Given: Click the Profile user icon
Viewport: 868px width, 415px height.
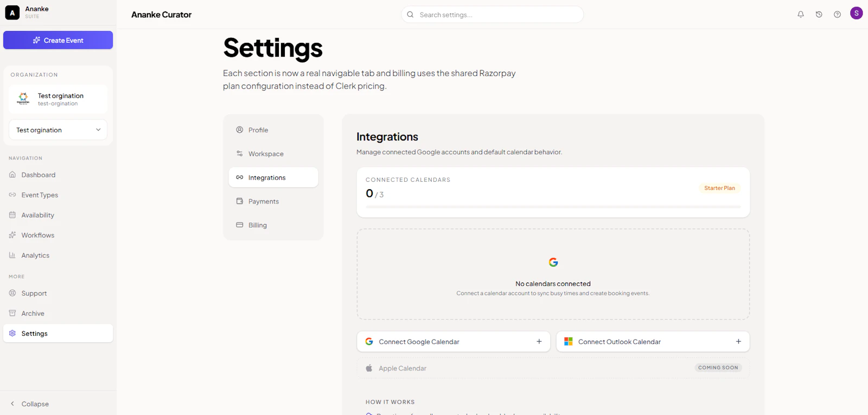Looking at the screenshot, I should coord(240,130).
